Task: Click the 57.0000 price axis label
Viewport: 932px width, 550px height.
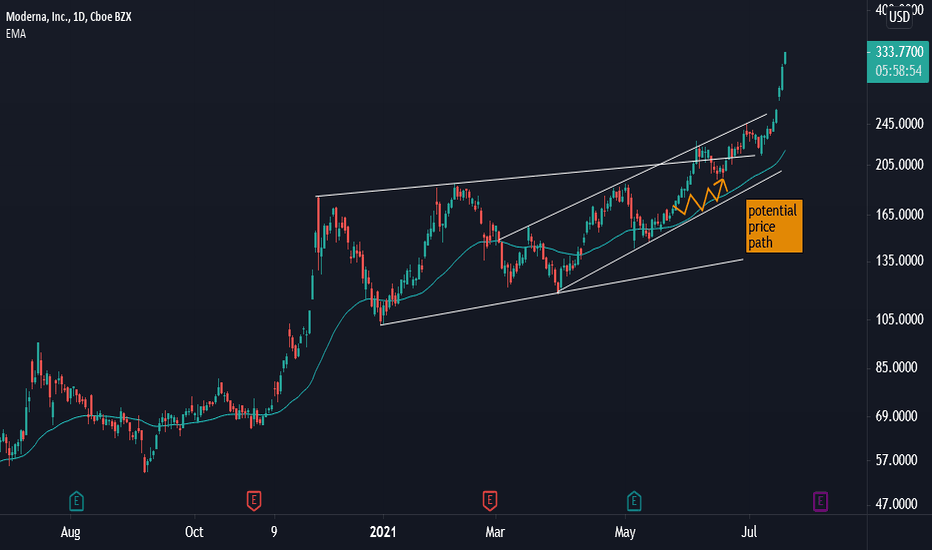Action: (896, 460)
